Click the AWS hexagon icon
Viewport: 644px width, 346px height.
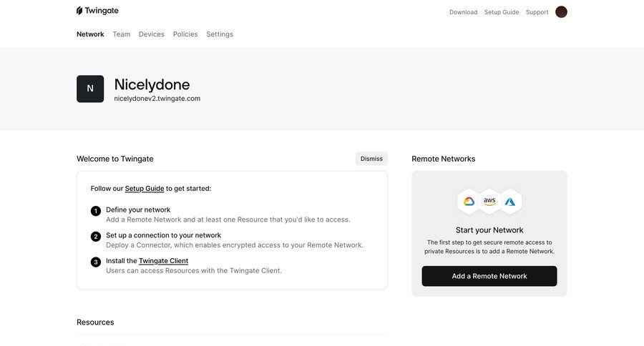tap(489, 202)
